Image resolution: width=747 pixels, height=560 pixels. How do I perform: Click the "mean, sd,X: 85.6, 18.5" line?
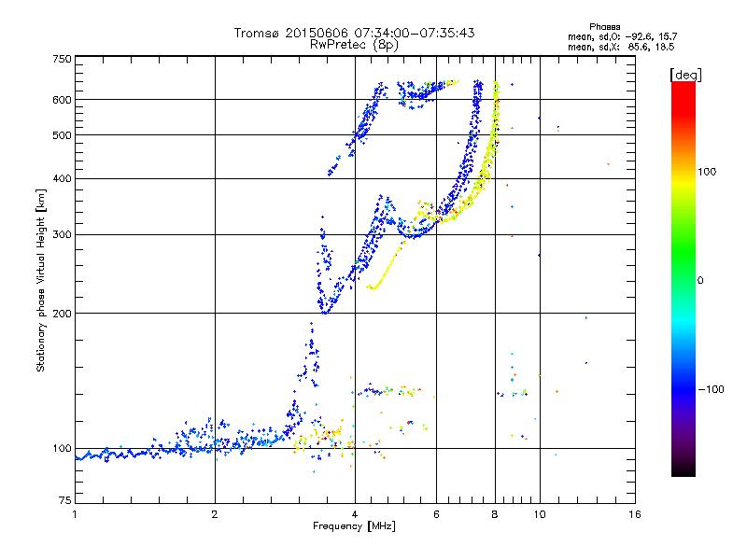point(621,47)
